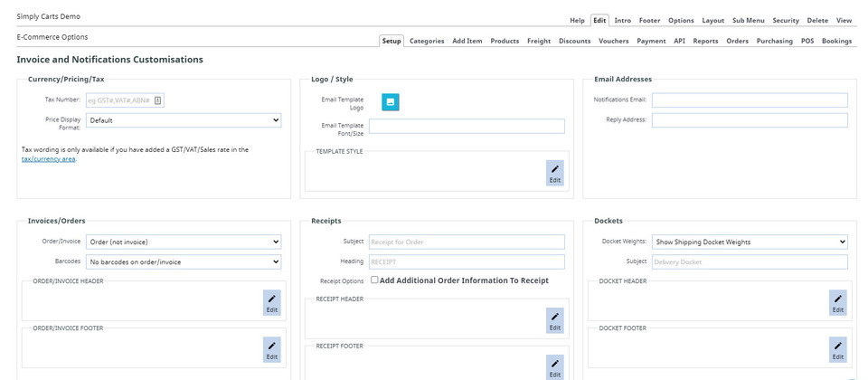Follow the tax/currency area link
Image resolution: width=868 pixels, height=380 pixels.
pos(49,159)
